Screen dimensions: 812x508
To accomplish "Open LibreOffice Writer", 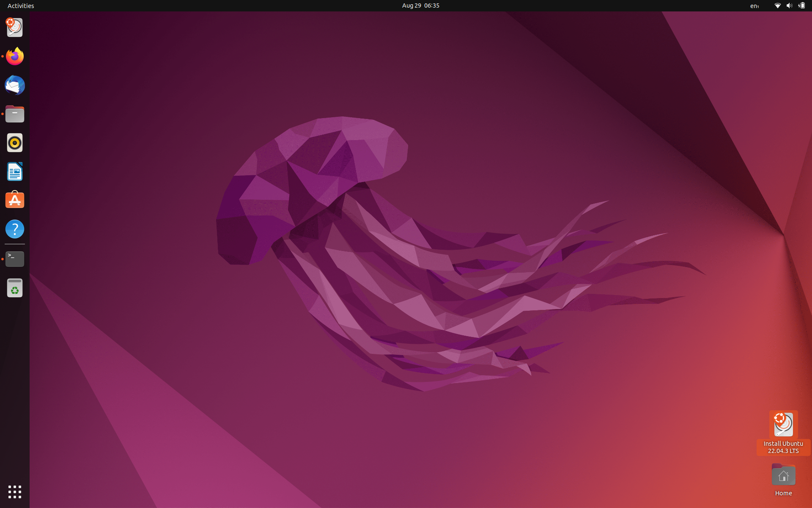I will point(14,171).
